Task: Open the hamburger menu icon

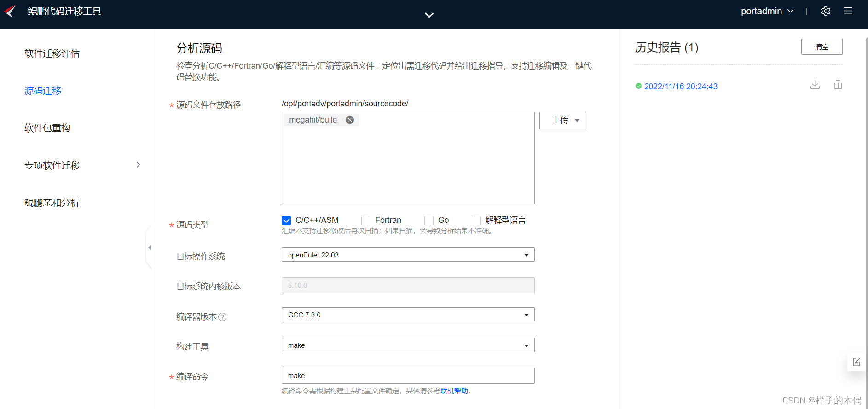Action: pos(848,11)
